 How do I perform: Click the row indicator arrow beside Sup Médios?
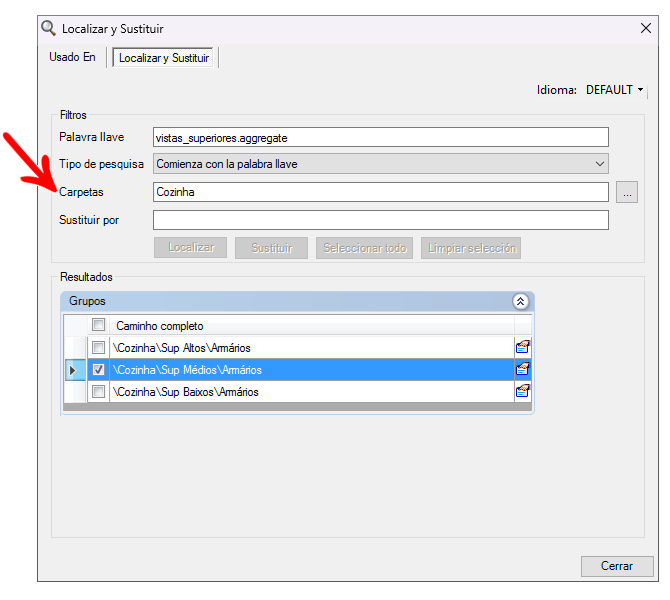[72, 370]
